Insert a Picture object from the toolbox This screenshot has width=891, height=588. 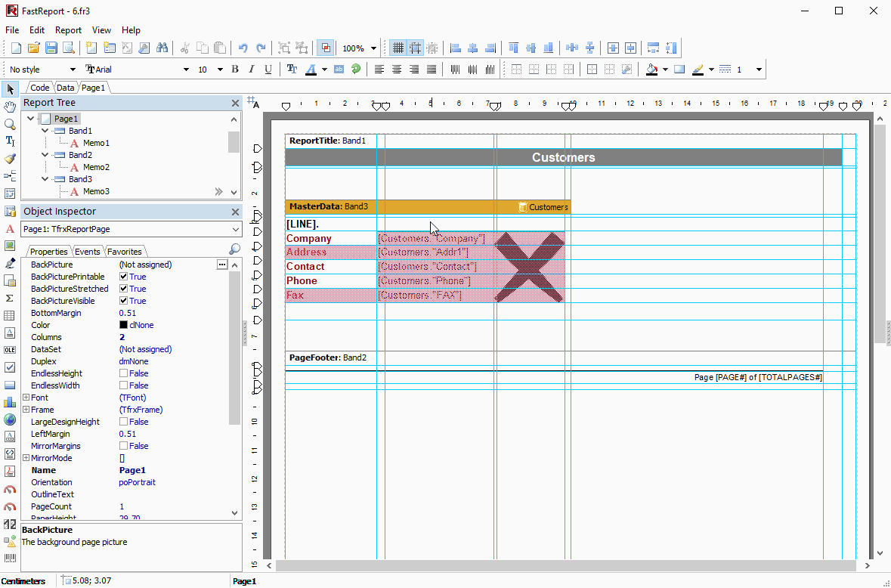pyautogui.click(x=10, y=246)
